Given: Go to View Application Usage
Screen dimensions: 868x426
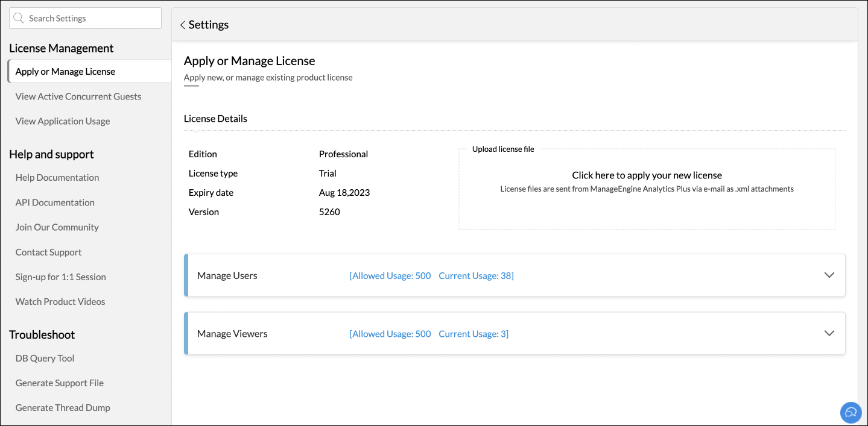Looking at the screenshot, I should click(63, 121).
